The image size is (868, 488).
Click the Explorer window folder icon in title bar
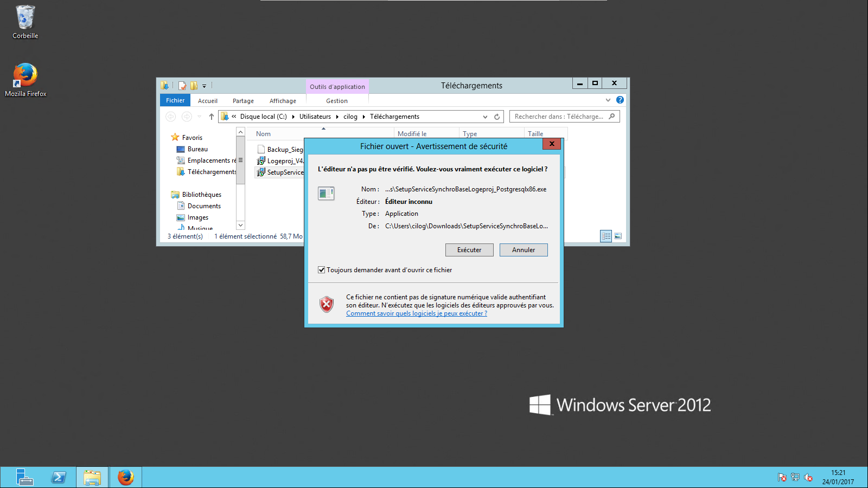coord(164,86)
